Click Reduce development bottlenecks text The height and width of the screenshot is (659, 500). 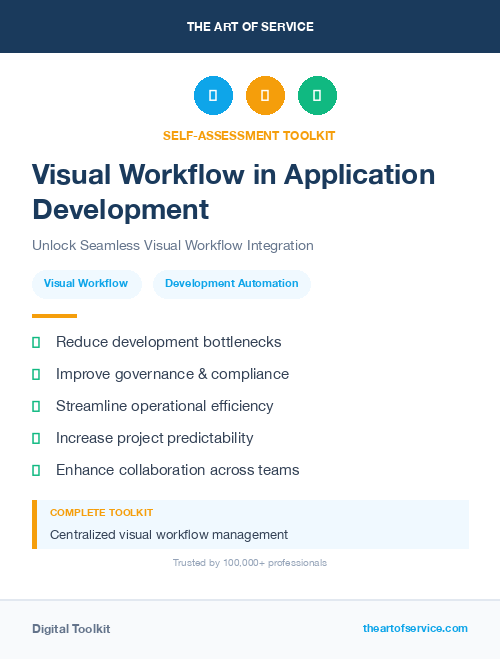click(x=168, y=342)
